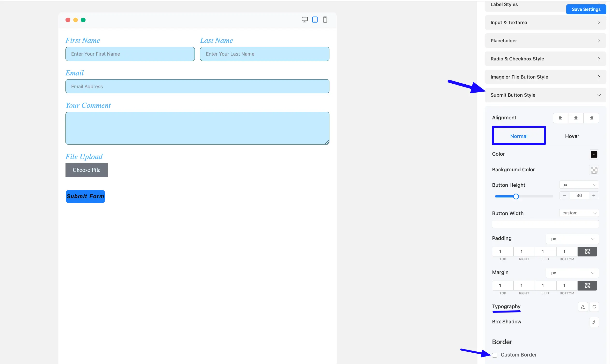Align submit button right
Screen dimensions: 610x364
coord(591,118)
